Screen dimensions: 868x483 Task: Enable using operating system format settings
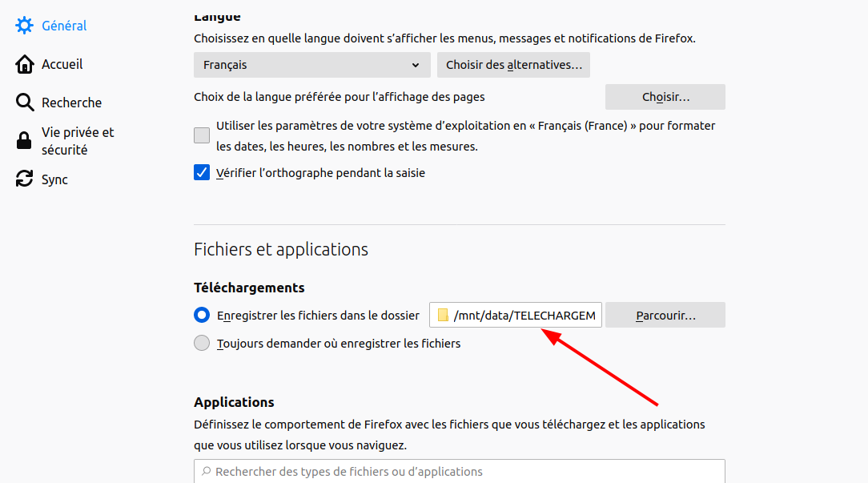tap(202, 135)
